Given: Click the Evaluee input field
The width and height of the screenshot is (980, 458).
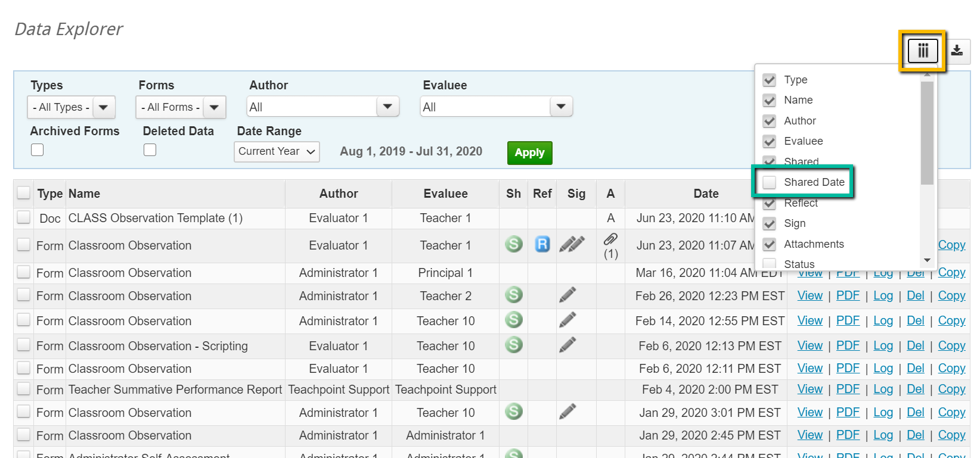Looking at the screenshot, I should tap(485, 107).
